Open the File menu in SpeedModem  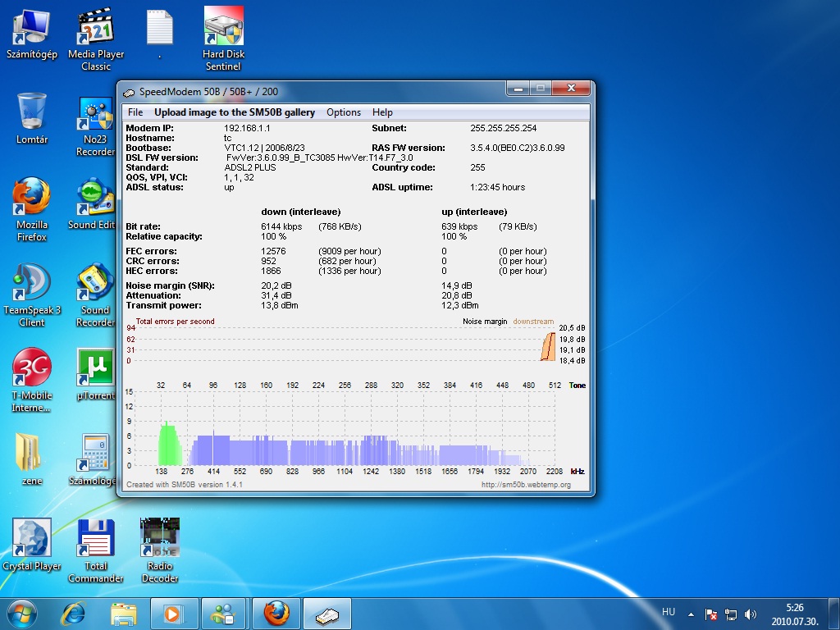click(135, 112)
